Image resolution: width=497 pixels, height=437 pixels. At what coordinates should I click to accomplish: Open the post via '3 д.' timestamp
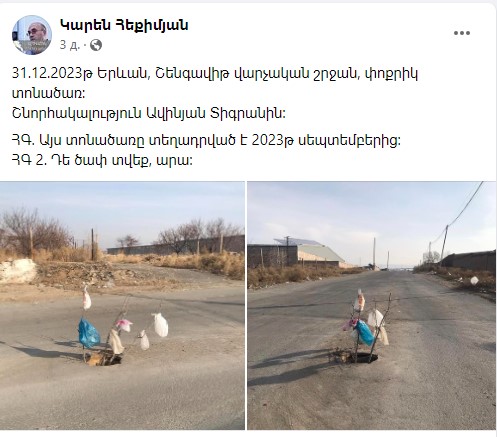click(x=70, y=45)
